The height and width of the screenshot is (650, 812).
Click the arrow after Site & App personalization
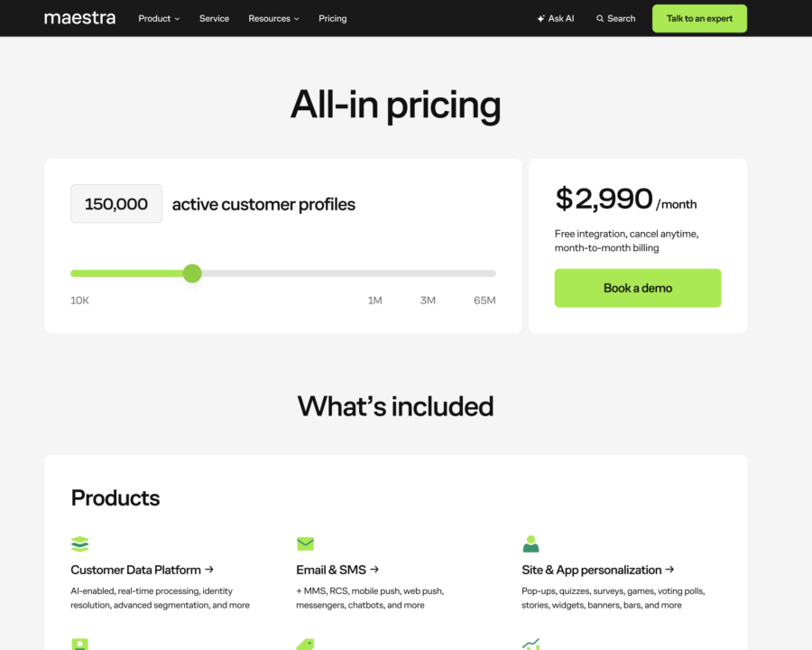tap(669, 569)
